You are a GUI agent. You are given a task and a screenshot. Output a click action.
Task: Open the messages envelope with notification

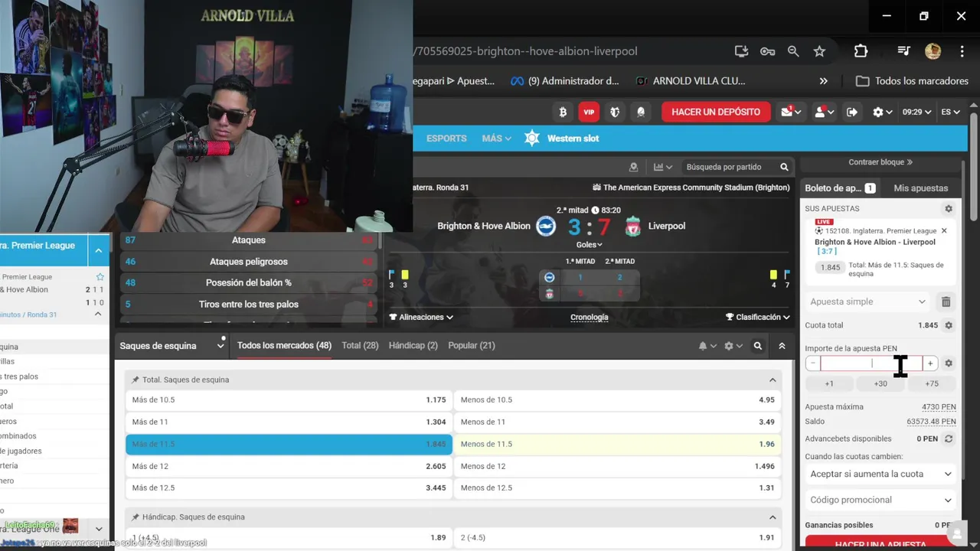point(790,112)
